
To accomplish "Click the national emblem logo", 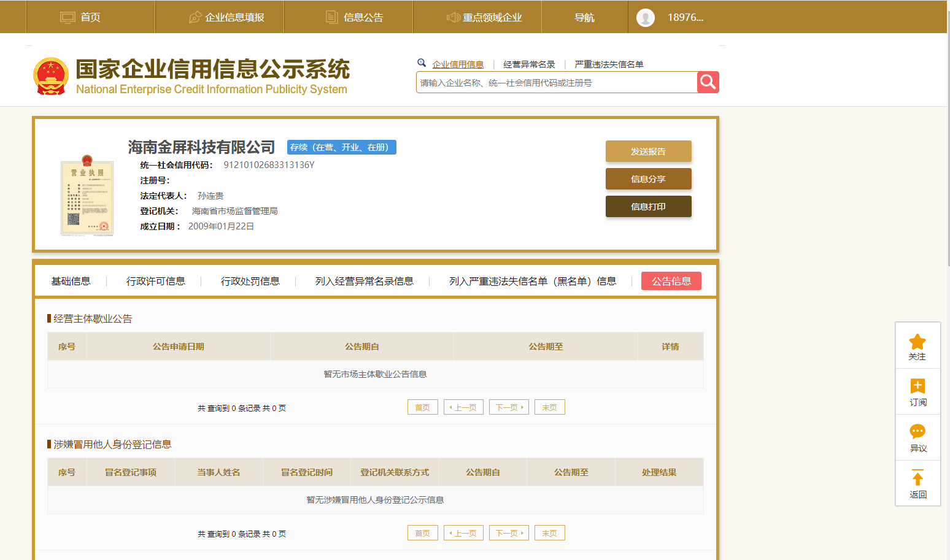I will [x=51, y=77].
